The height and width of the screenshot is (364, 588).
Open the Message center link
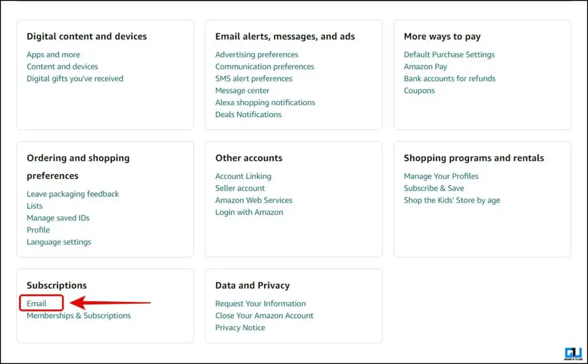click(242, 91)
